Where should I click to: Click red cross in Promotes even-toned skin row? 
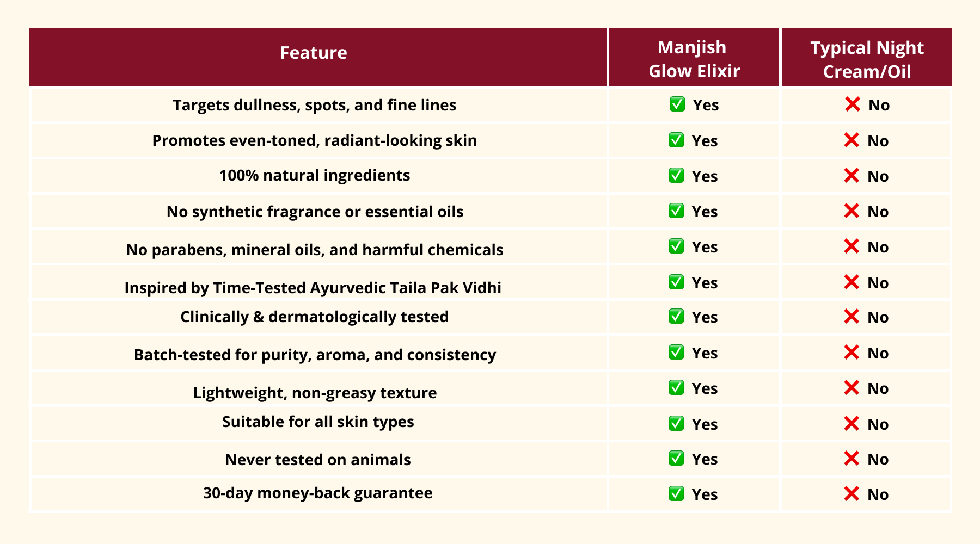tap(852, 140)
